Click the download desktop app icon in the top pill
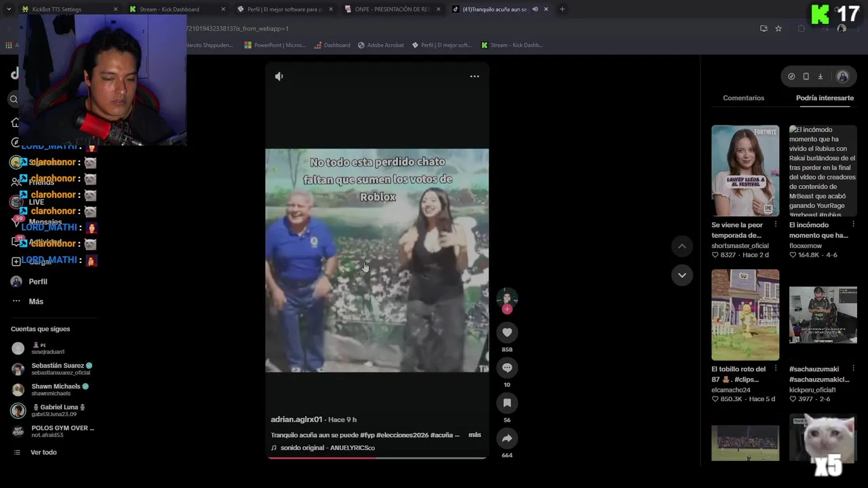This screenshot has width=868, height=488. [820, 77]
